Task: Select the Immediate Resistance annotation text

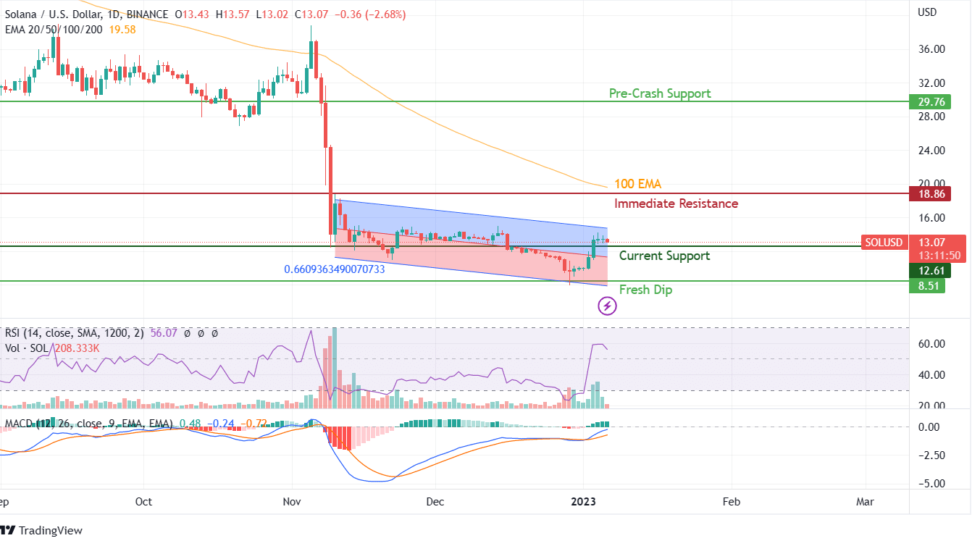Action: (x=677, y=203)
